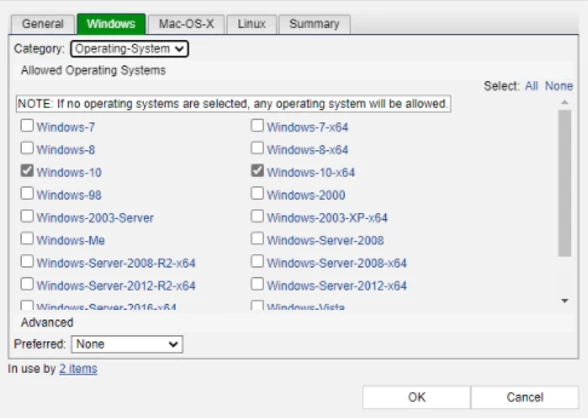The image size is (588, 418).
Task: Select the Windows-2003-Server checkbox
Action: [x=27, y=216]
